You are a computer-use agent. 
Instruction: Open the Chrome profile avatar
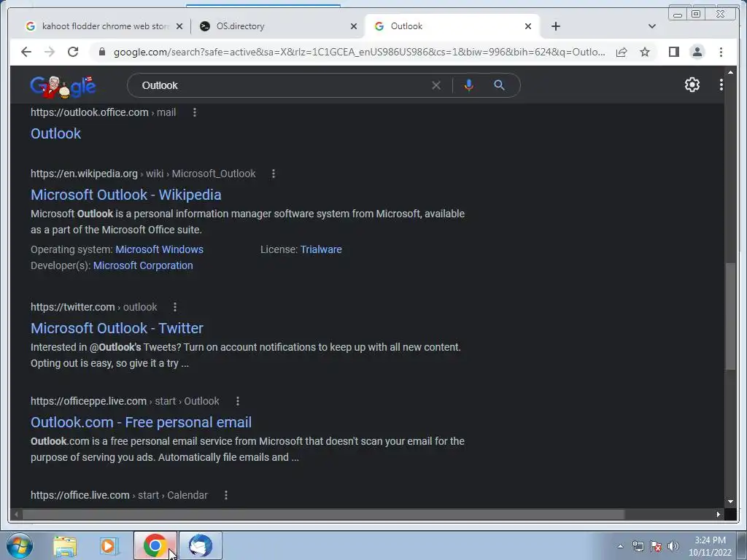click(697, 52)
